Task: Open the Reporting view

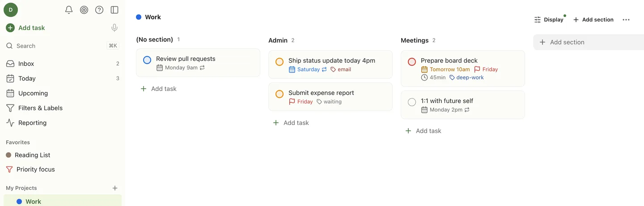Action: pyautogui.click(x=63, y=123)
